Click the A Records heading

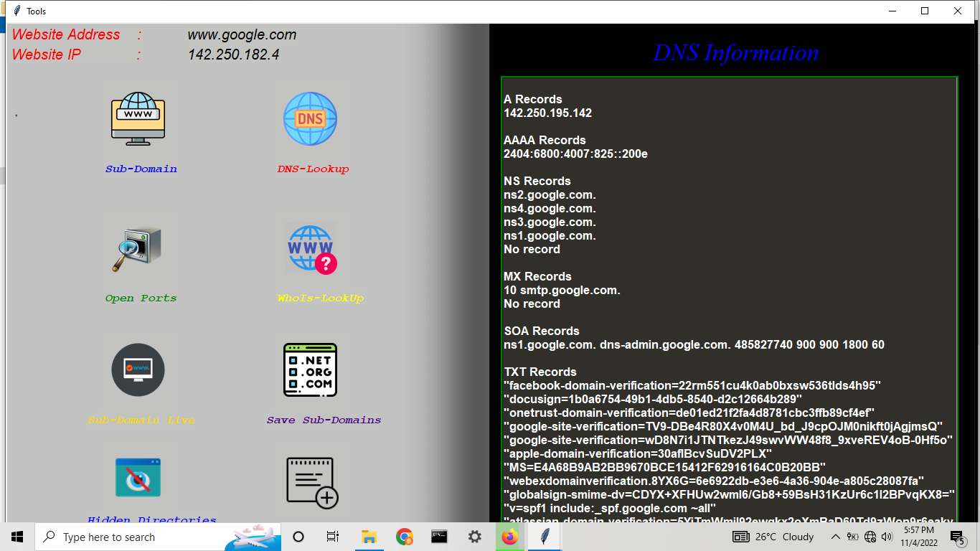pos(533,99)
